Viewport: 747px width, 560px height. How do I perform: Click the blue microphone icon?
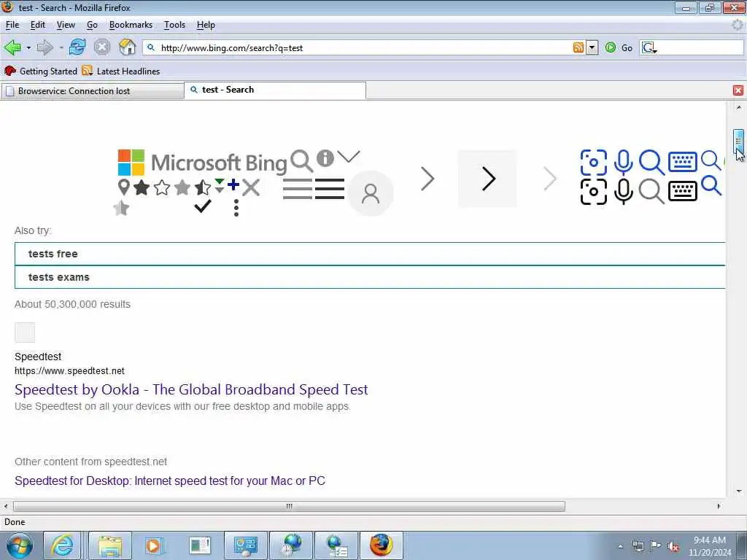coord(623,163)
